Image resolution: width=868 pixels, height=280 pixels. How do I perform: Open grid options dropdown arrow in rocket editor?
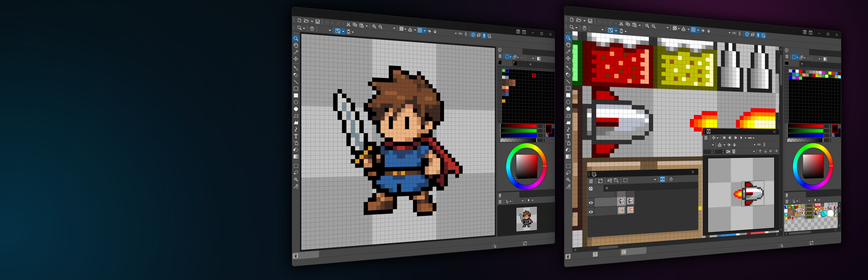(698, 30)
